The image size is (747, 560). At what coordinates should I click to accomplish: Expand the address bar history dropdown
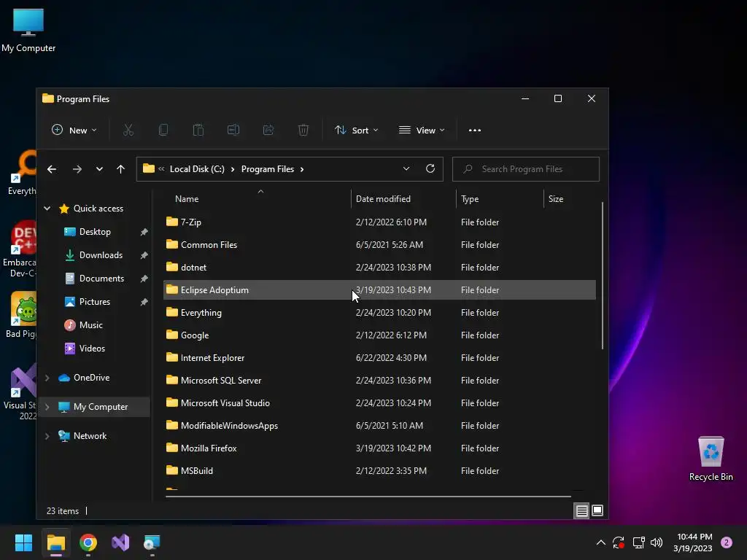[406, 168]
